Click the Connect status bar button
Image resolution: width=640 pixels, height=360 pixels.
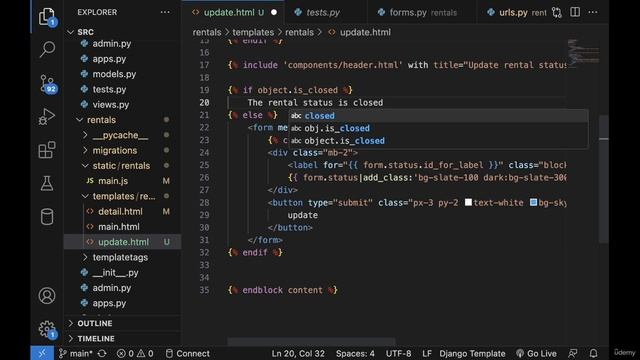coord(187,353)
